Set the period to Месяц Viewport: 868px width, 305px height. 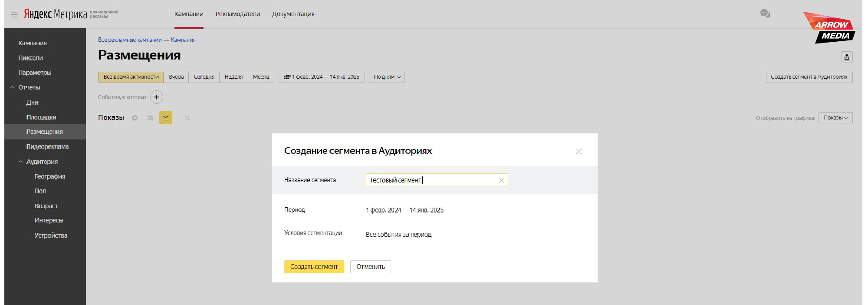point(261,77)
